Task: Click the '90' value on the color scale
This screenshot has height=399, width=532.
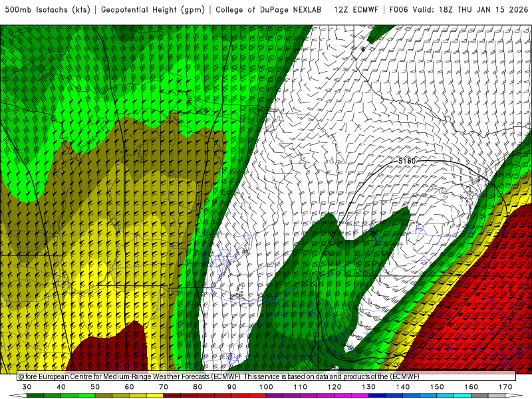Action: (x=232, y=387)
